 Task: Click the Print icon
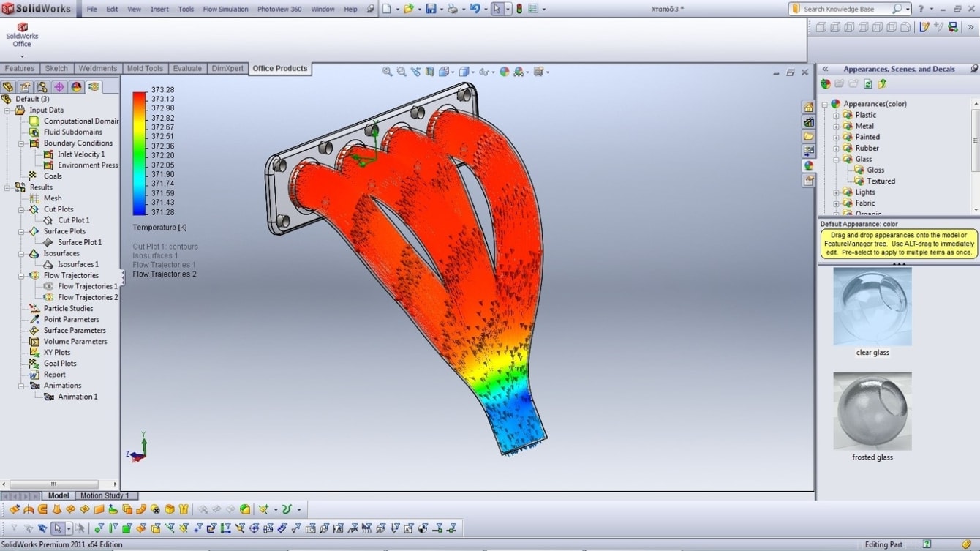[x=453, y=9]
